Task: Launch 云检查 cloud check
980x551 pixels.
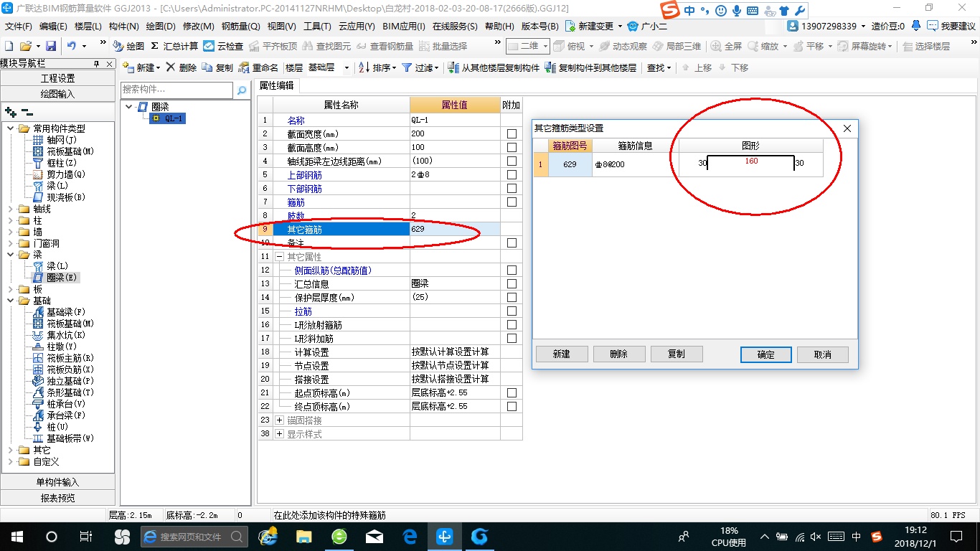Action: coord(223,46)
